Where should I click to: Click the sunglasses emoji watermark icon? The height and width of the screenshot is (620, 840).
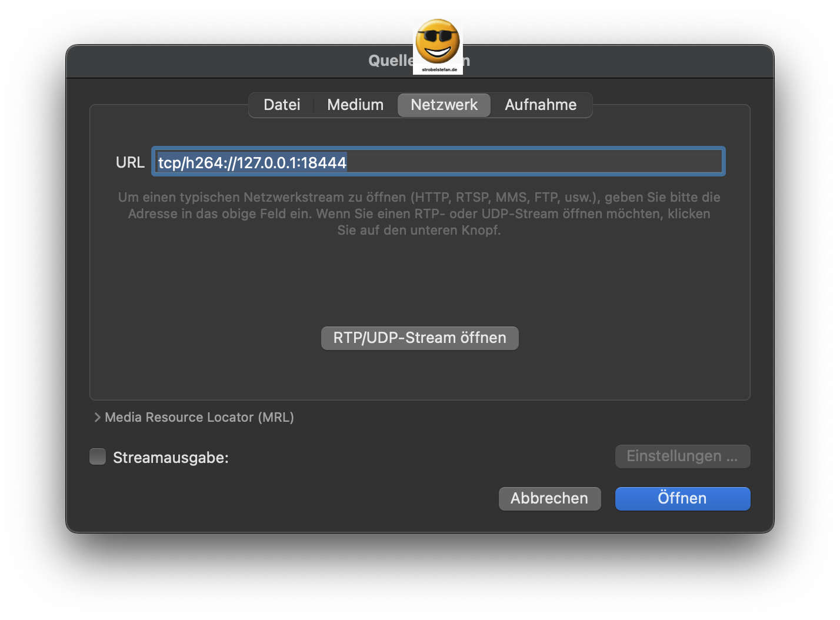(438, 41)
